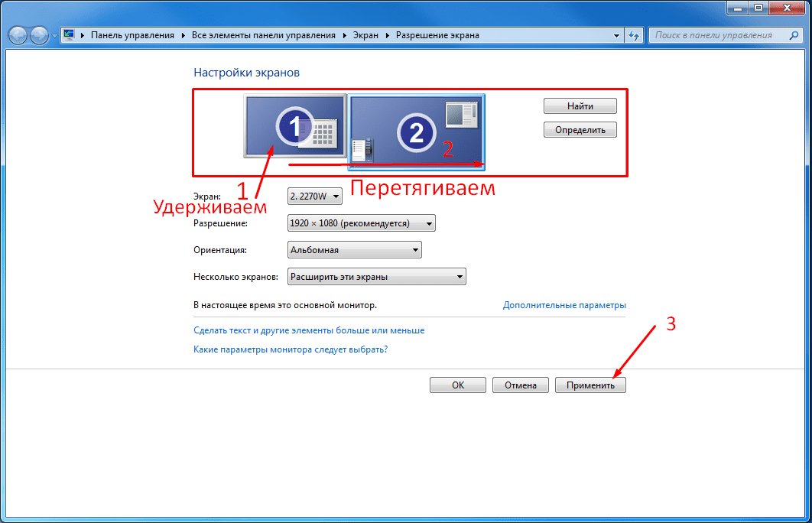Click the 'Применить' button
The height and width of the screenshot is (523, 812).
pyautogui.click(x=590, y=385)
